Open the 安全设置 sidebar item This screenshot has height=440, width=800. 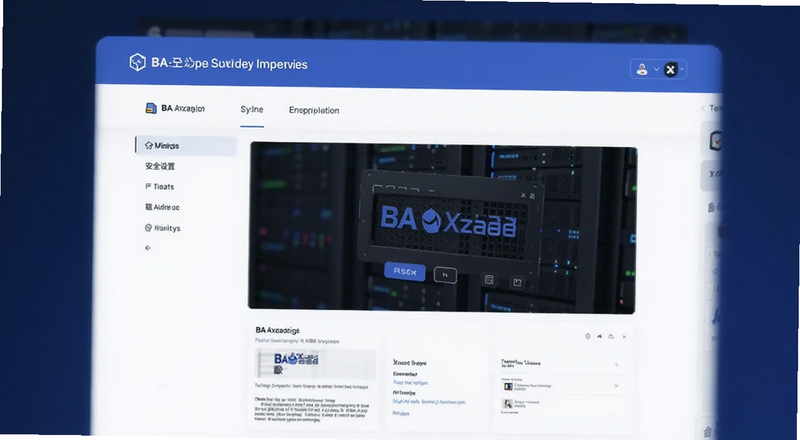click(160, 166)
